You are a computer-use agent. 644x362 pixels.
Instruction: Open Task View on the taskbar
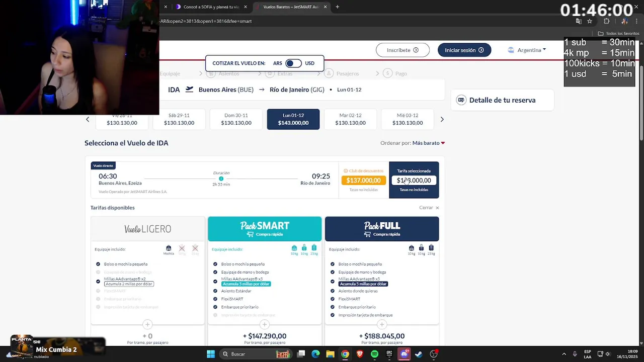point(301,354)
